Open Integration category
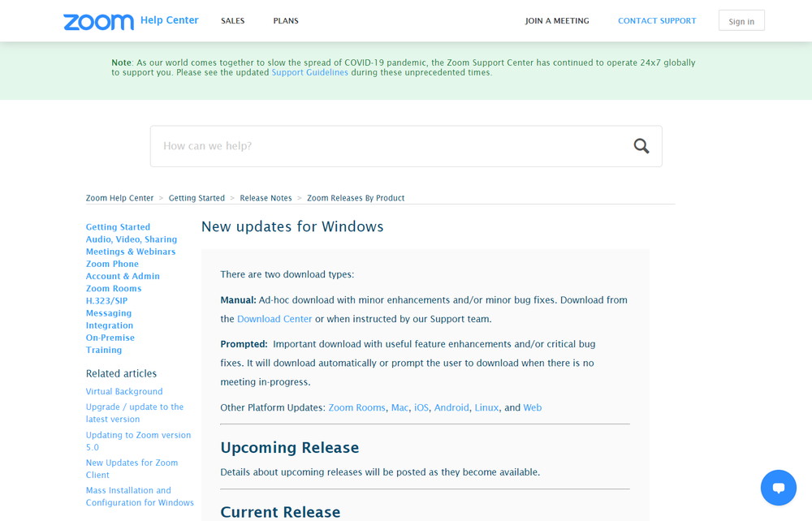Screen dimensions: 812x521 (x=110, y=325)
